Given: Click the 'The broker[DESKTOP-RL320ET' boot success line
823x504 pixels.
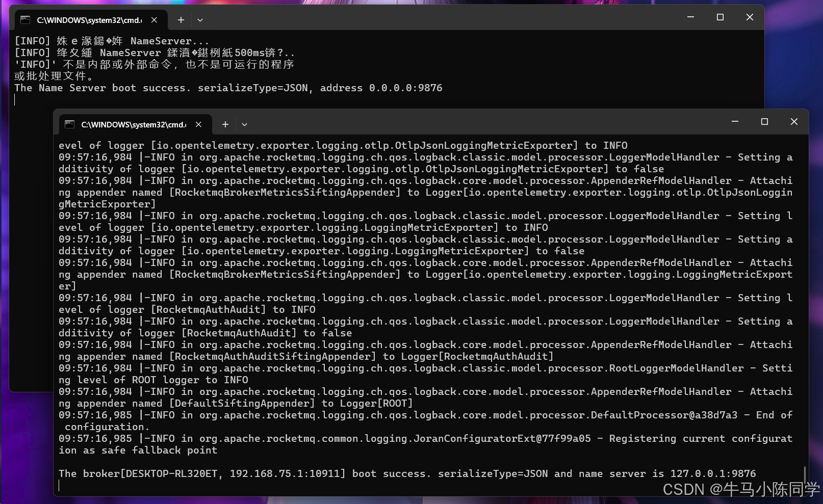Looking at the screenshot, I should (x=407, y=473).
